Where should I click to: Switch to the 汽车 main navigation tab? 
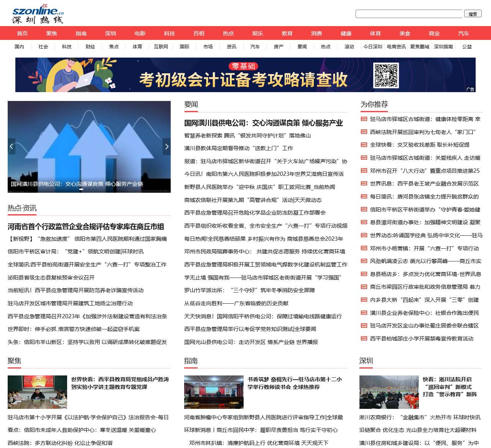tap(463, 33)
